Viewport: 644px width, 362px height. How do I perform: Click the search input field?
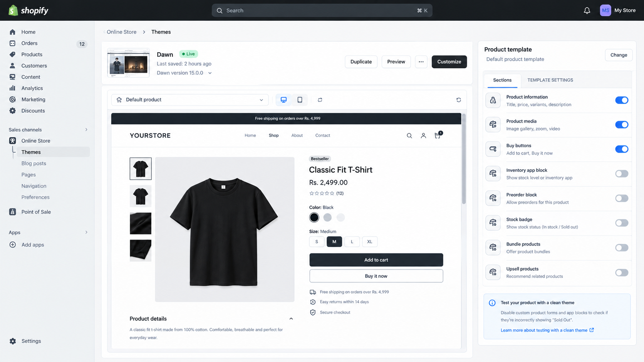pos(322,10)
